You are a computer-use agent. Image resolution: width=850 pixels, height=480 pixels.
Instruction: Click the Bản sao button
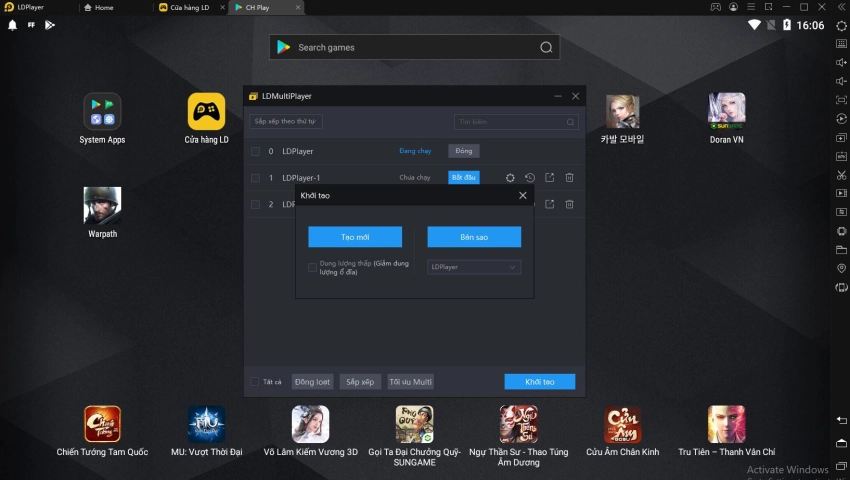[x=474, y=237]
